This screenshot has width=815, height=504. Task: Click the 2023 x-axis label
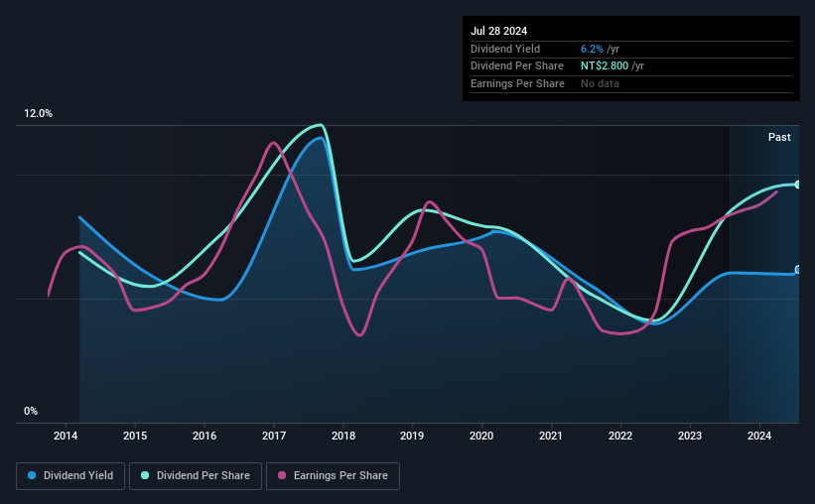click(690, 436)
